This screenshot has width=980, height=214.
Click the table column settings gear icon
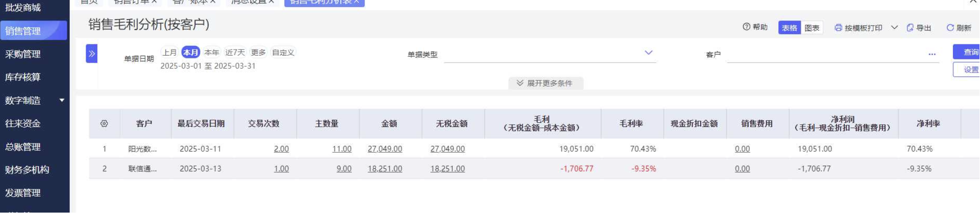tap(104, 124)
